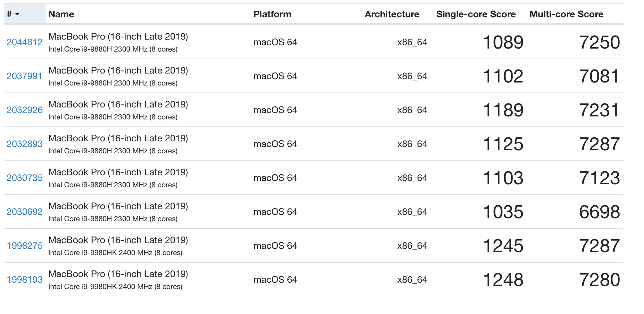644x314 pixels.
Task: Click the 1189 single-core score
Action: [x=503, y=110]
